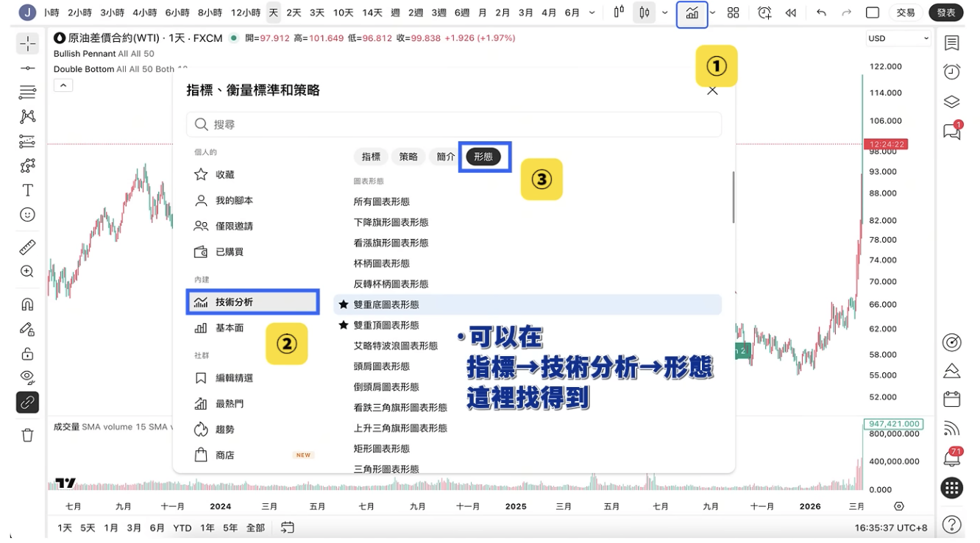Open chart style chevron next to candle icons
980x543 pixels.
[x=665, y=13]
